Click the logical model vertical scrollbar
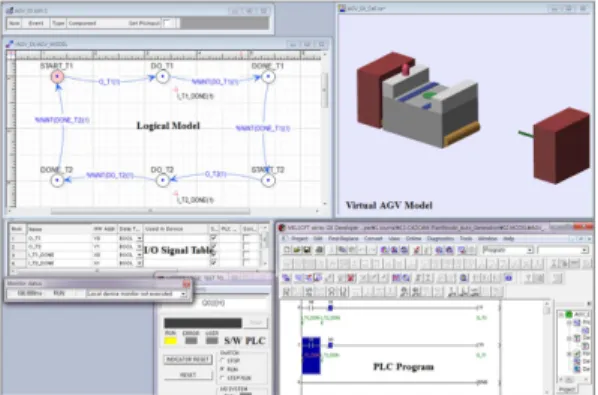The height and width of the screenshot is (395, 598). coord(325,90)
